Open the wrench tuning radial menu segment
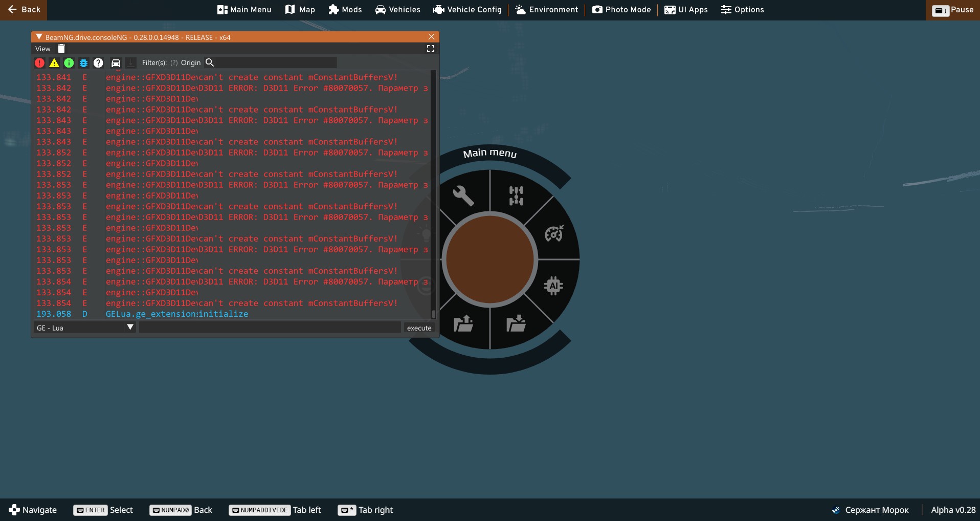 point(463,196)
